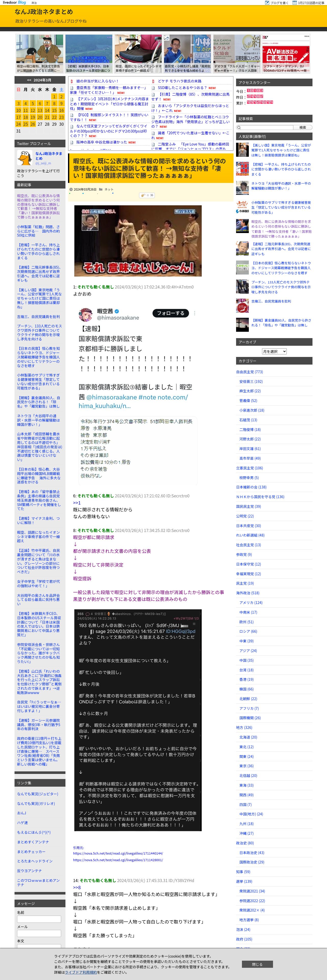
Task: Click the document icon beside SSD壊したことあるやつおる
Action: pos(153,88)
